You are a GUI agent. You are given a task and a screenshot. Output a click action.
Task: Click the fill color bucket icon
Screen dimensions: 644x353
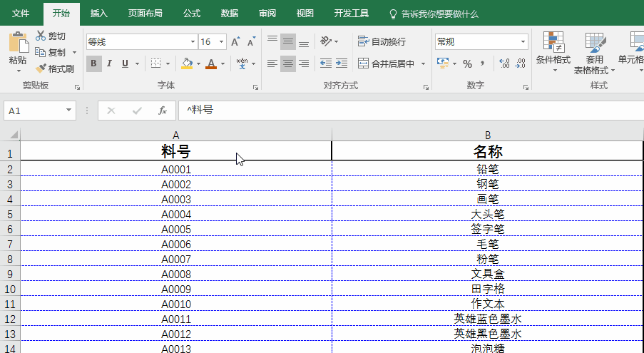pos(187,63)
